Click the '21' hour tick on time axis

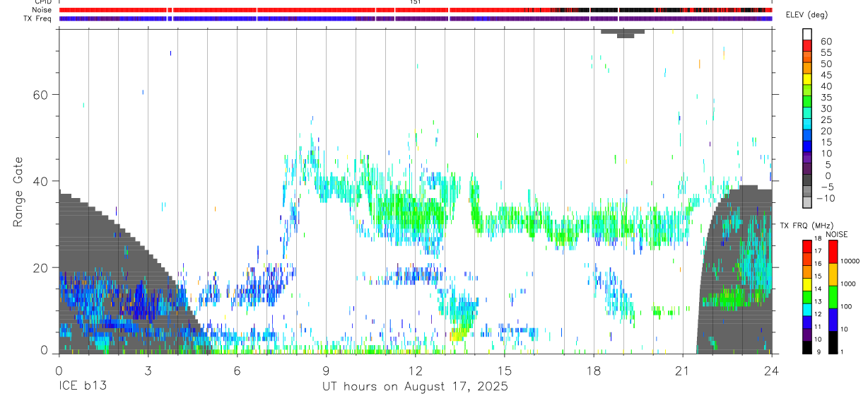pos(683,371)
